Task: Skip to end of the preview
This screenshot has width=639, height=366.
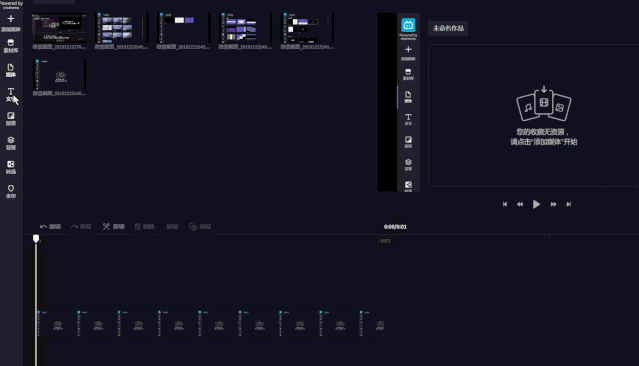Action: (568, 204)
